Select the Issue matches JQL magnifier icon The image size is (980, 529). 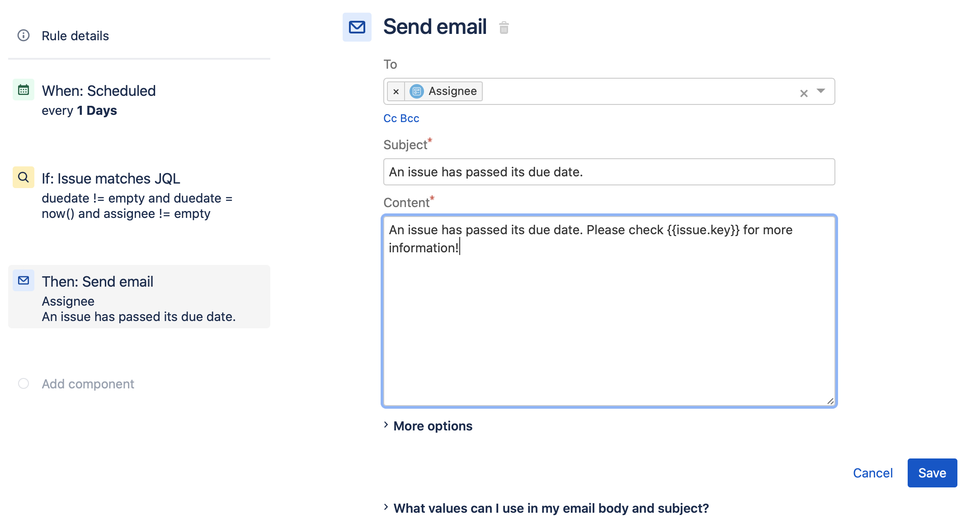[x=23, y=177]
